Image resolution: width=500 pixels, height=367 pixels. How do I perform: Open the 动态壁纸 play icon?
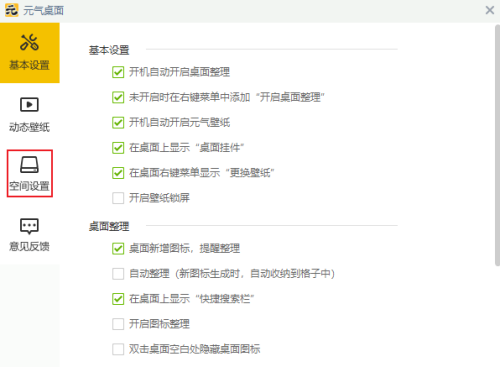(x=29, y=105)
